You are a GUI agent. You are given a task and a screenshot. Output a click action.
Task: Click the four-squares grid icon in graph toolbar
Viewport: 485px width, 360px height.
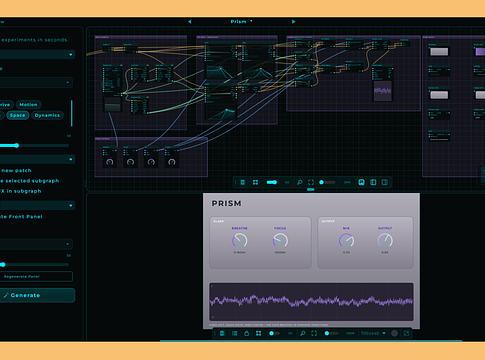click(x=255, y=182)
